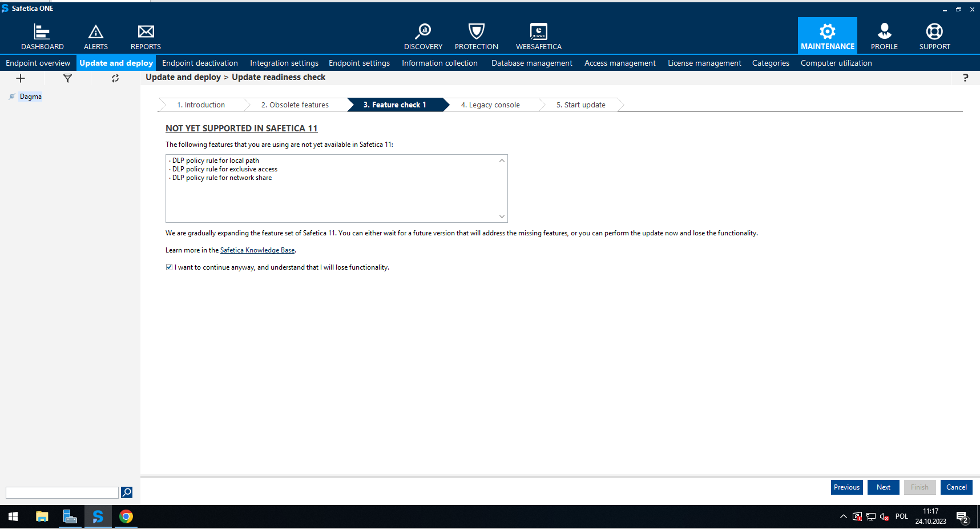Screen dimensions: 980x529
Task: Click the plus icon in sidebar
Action: [21, 78]
